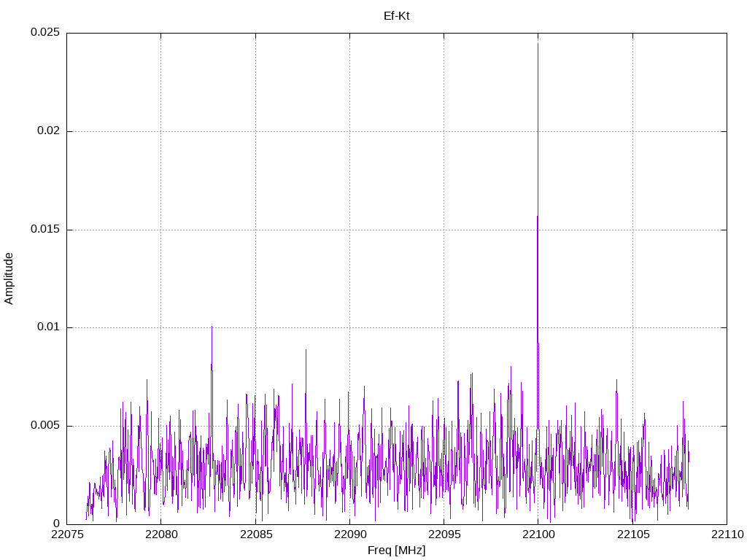Click the 22110 x-axis tick label
The height and width of the screenshot is (560, 747).
[x=727, y=534]
